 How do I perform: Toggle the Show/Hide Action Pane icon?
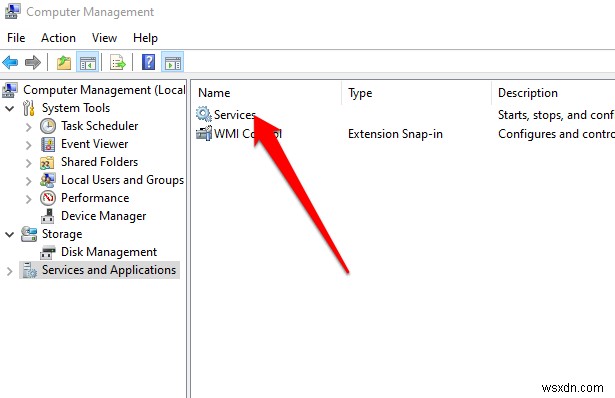click(173, 62)
